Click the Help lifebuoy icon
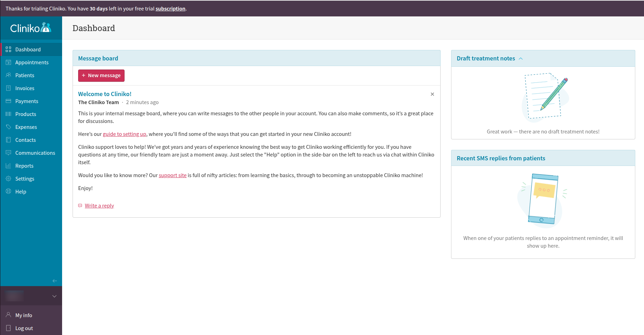Screen dimensions: 644x335 8,191
